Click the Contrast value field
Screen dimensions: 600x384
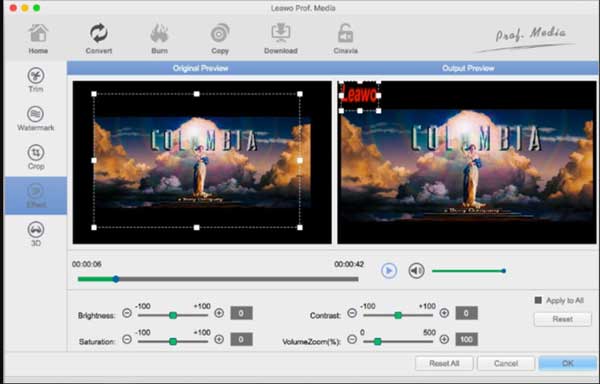(x=466, y=313)
